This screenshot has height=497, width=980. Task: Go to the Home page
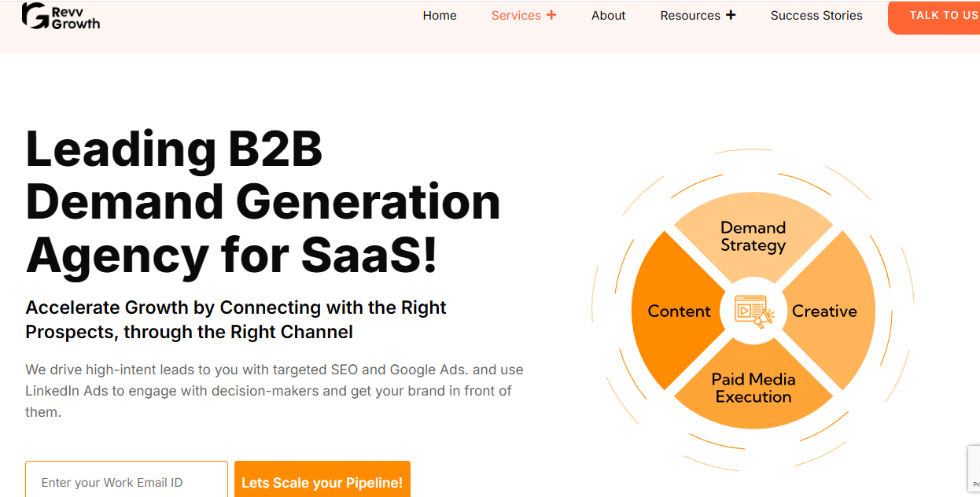[x=440, y=16]
